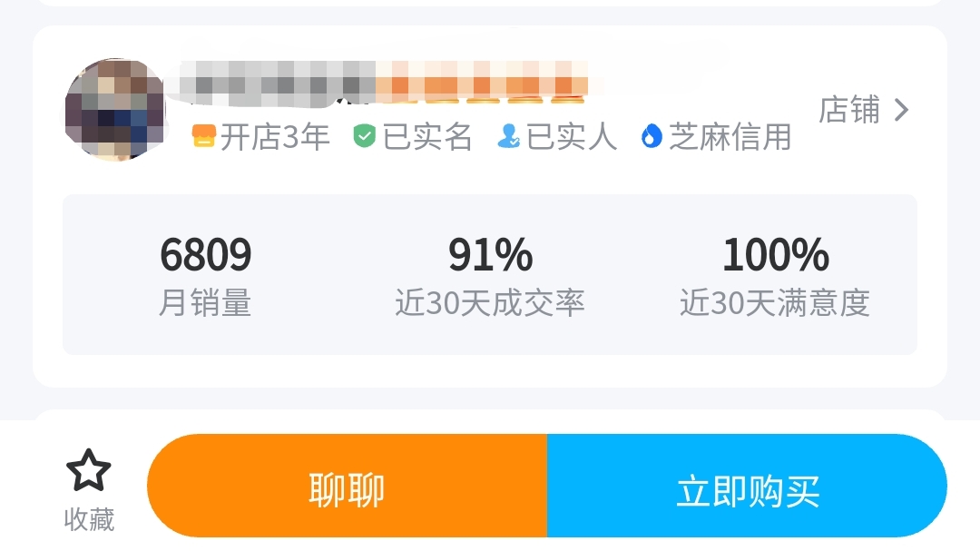
Task: Click the blue Zhima credit droplet icon
Action: pos(652,136)
